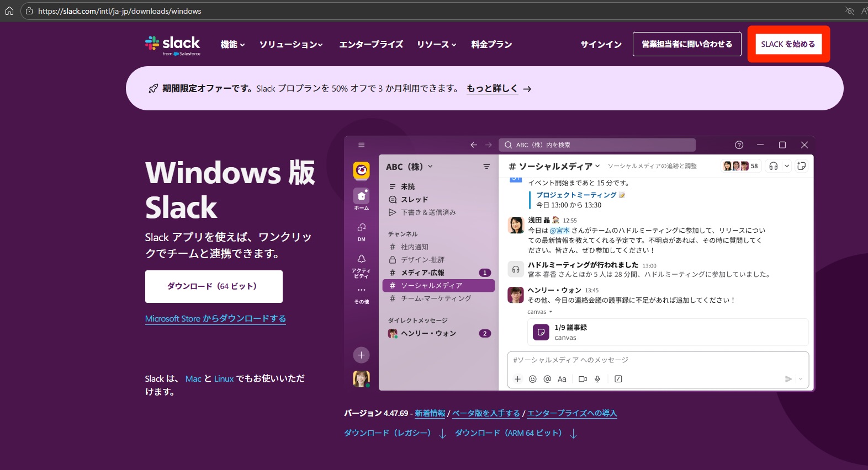Click the Slack logo in the header
This screenshot has height=470, width=868.
tap(172, 45)
